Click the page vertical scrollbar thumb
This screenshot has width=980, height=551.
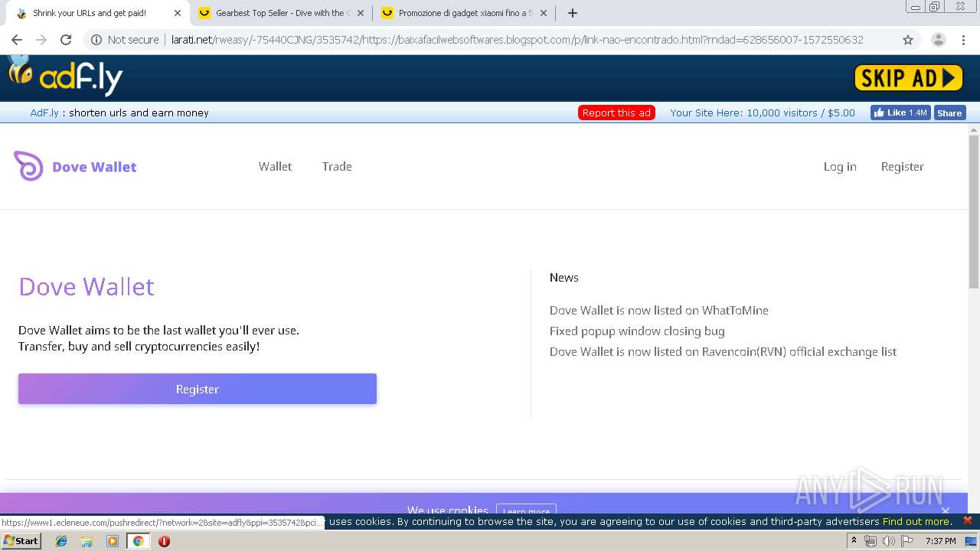[x=974, y=212]
